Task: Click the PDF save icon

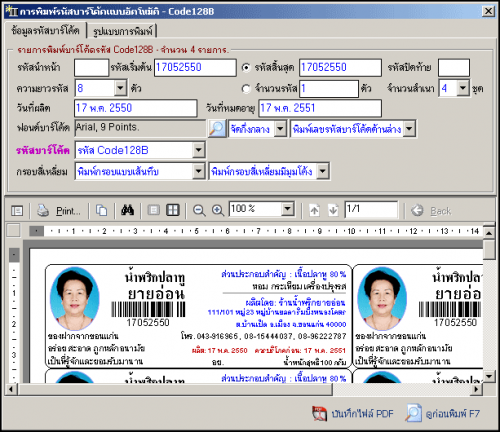Action: 319,414
